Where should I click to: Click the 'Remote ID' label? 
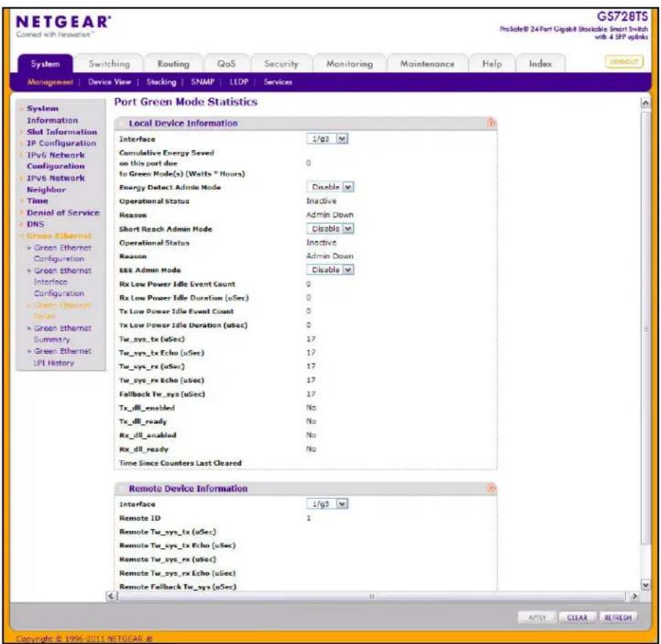coord(140,518)
